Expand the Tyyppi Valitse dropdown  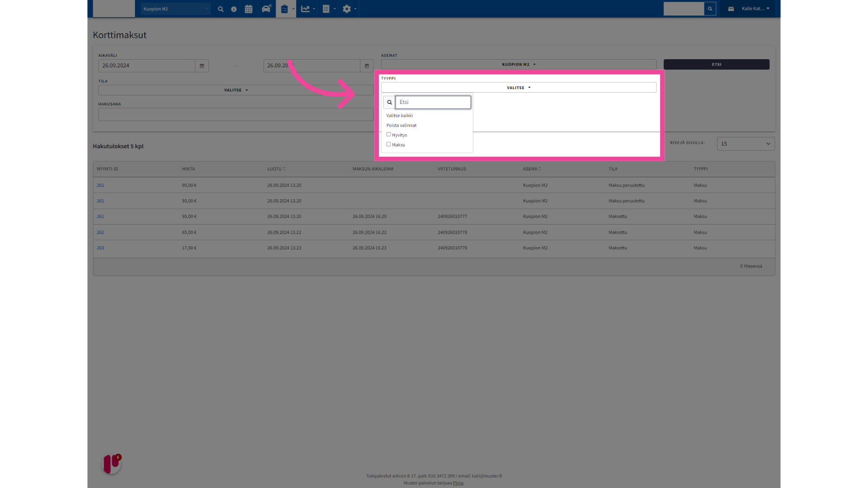(x=519, y=88)
